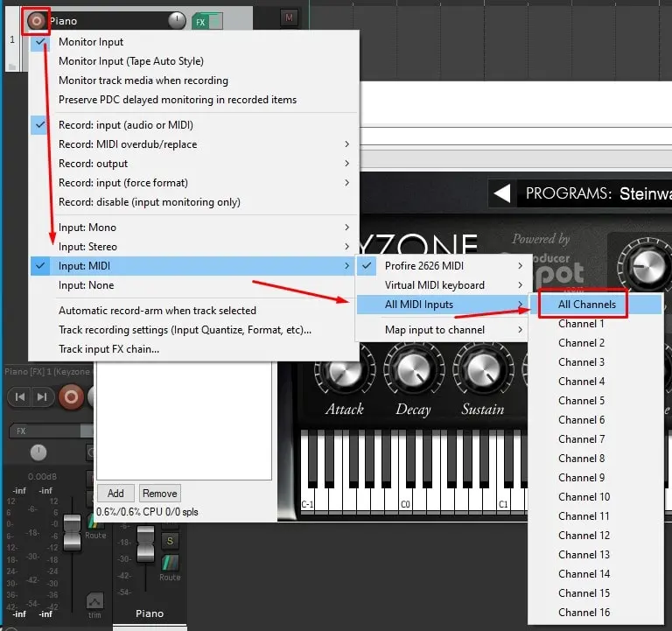Adjust the master pan knob
Screen dimensions: 672x631
coord(38,452)
